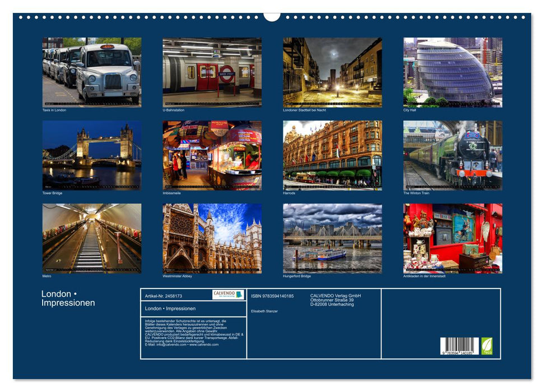
Task: Click the 'City Hall' caption
Action: (410, 110)
